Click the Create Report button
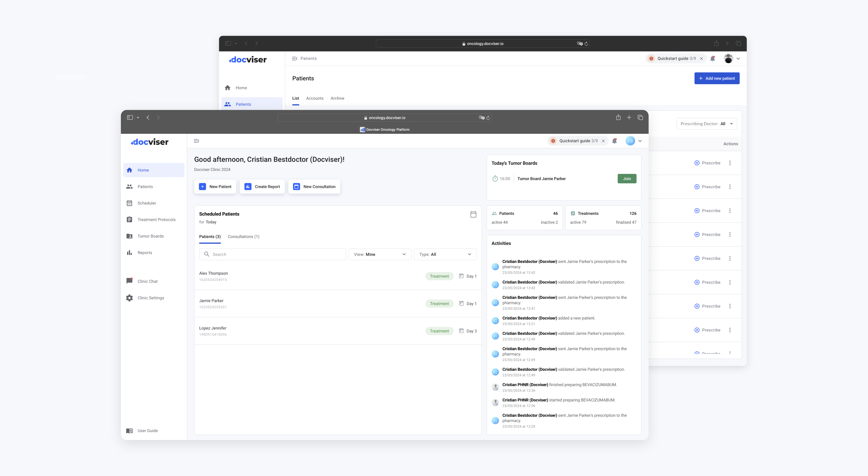The width and height of the screenshot is (868, 476). click(262, 186)
